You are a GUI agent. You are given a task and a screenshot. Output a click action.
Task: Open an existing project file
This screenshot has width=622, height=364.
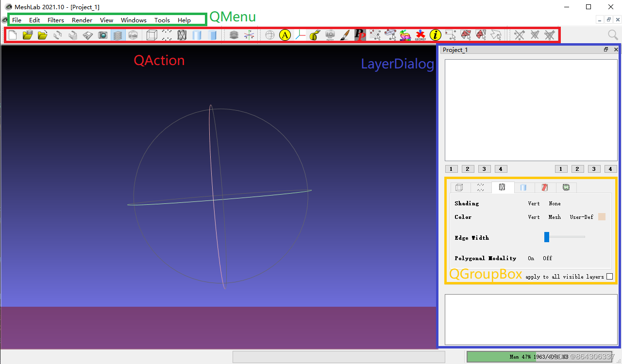(28, 35)
